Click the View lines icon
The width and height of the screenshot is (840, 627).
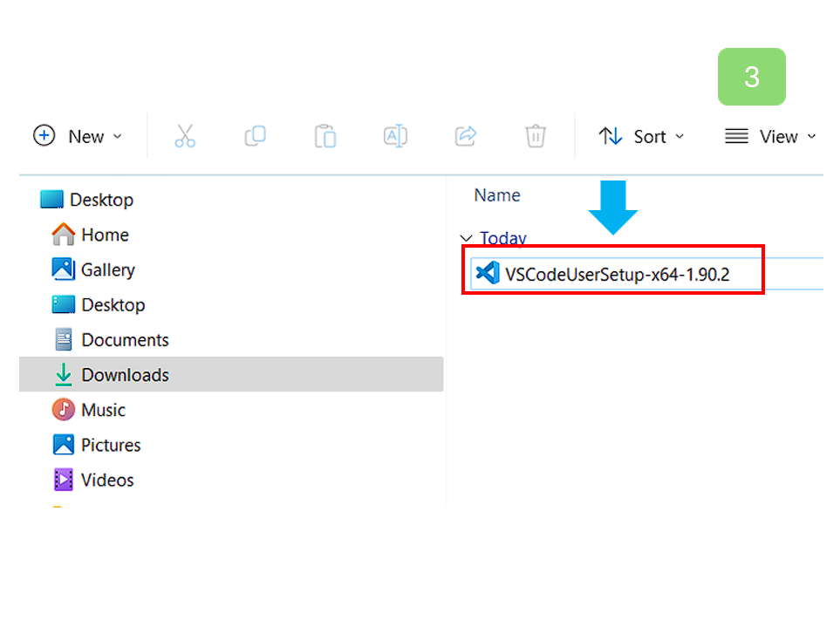tap(736, 136)
